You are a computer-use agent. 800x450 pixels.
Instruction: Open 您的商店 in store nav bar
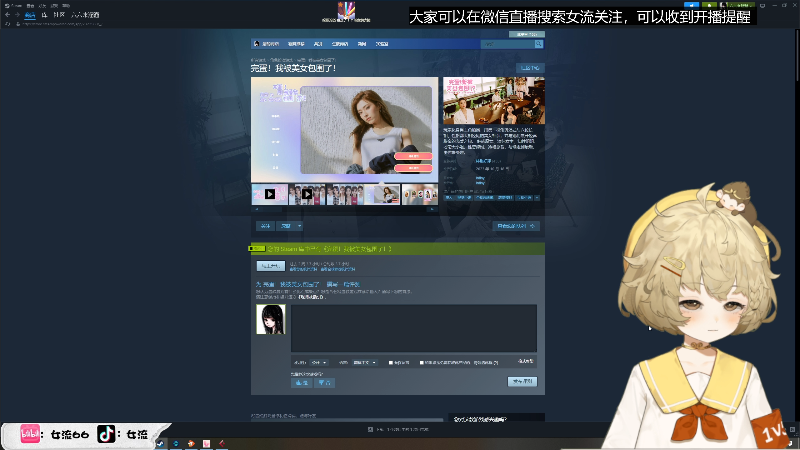click(x=270, y=44)
